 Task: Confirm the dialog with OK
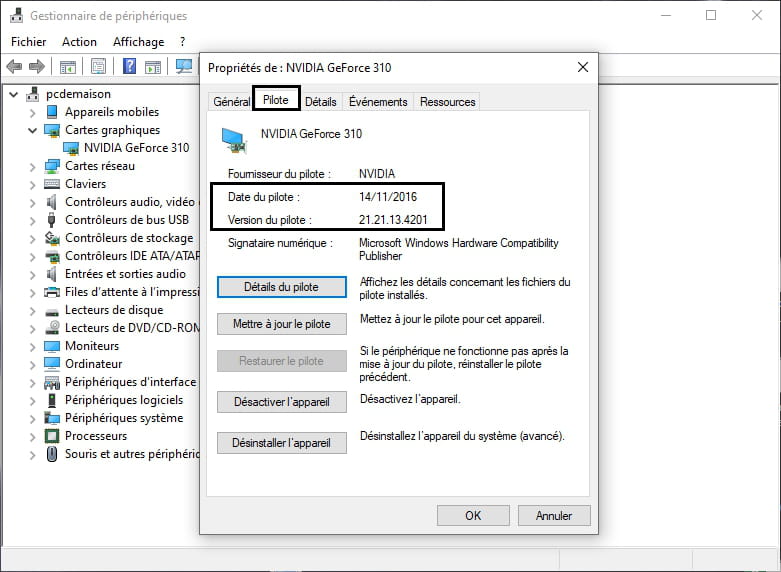click(473, 516)
